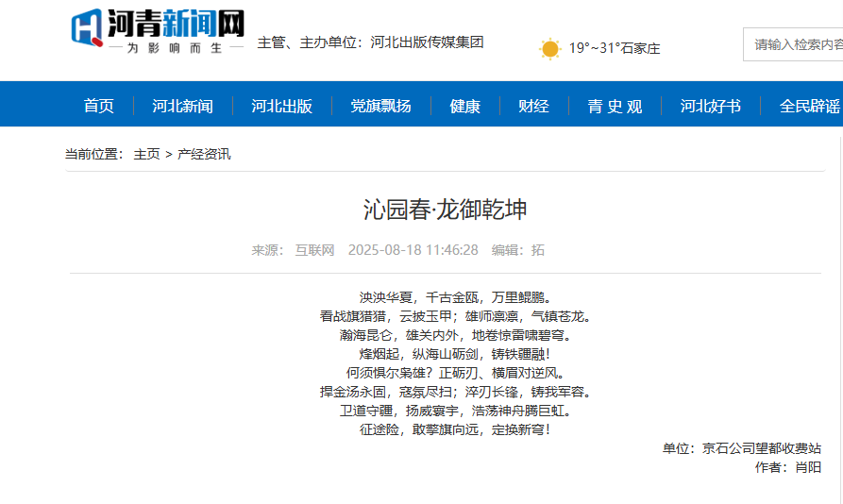This screenshot has height=504, width=843.
Task: Open the 产经资讯 breadcrumb link
Action: click(x=204, y=154)
